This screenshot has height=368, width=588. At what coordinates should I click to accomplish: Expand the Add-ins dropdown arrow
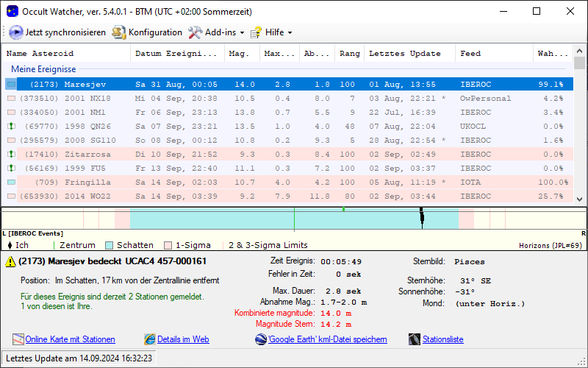242,33
